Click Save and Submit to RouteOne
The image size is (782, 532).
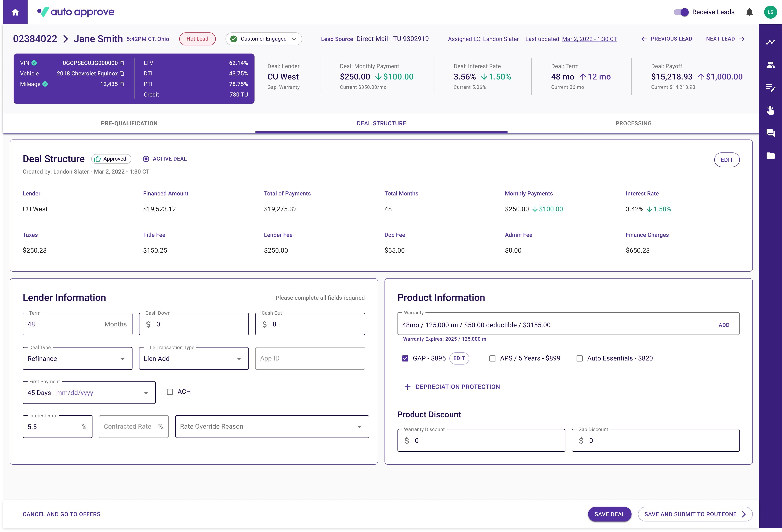tap(695, 514)
